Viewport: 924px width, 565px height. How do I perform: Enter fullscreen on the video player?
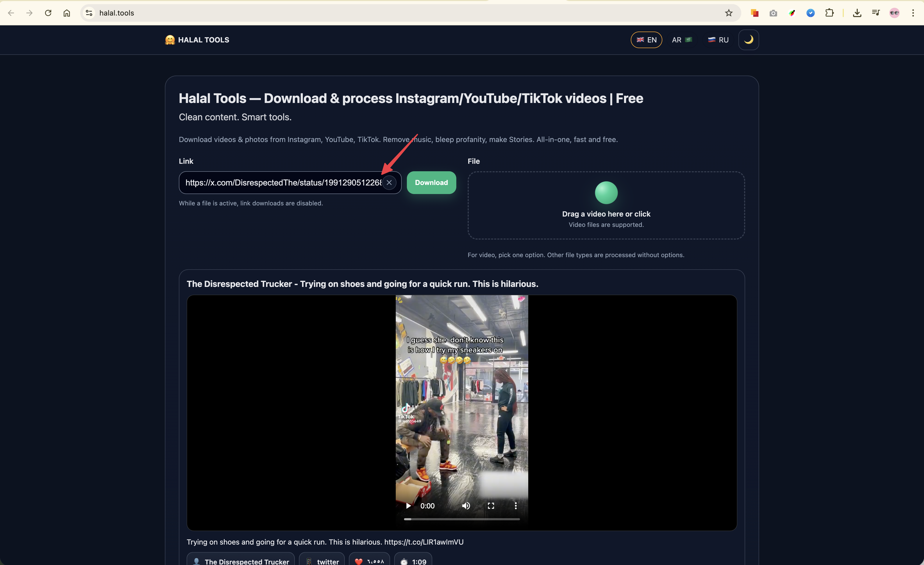pos(490,506)
